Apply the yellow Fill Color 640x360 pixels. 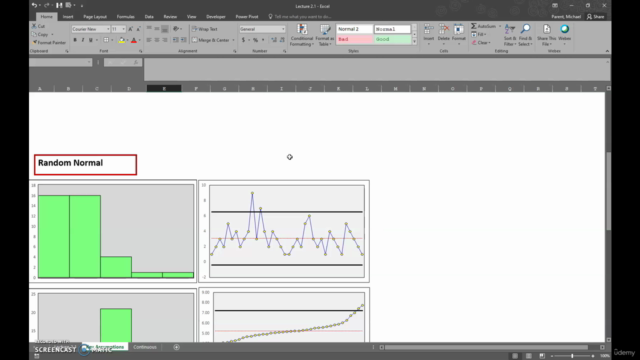[x=122, y=40]
